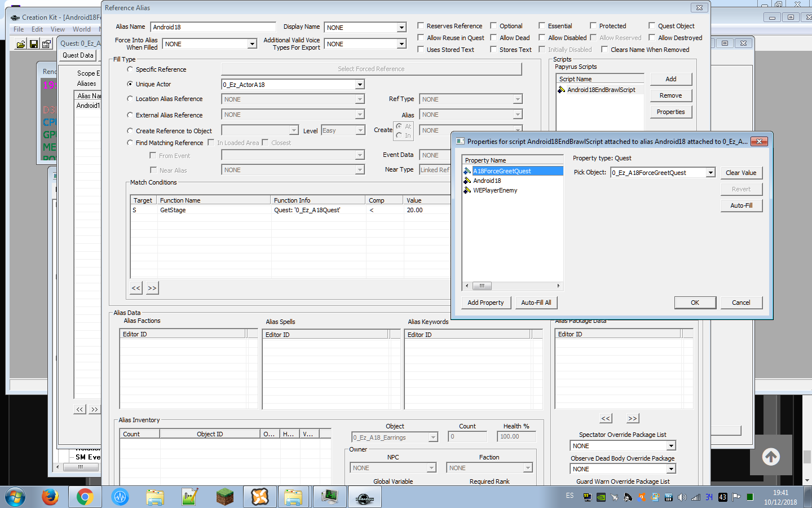This screenshot has width=812, height=508.
Task: Expand the Pick Object dropdown
Action: [x=710, y=173]
